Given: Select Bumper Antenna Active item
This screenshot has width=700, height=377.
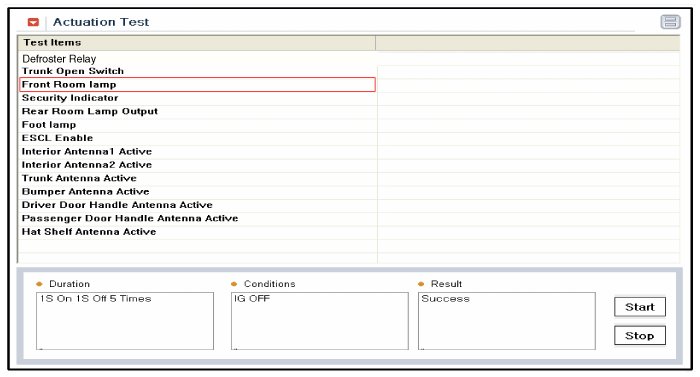Looking at the screenshot, I should (x=197, y=192).
